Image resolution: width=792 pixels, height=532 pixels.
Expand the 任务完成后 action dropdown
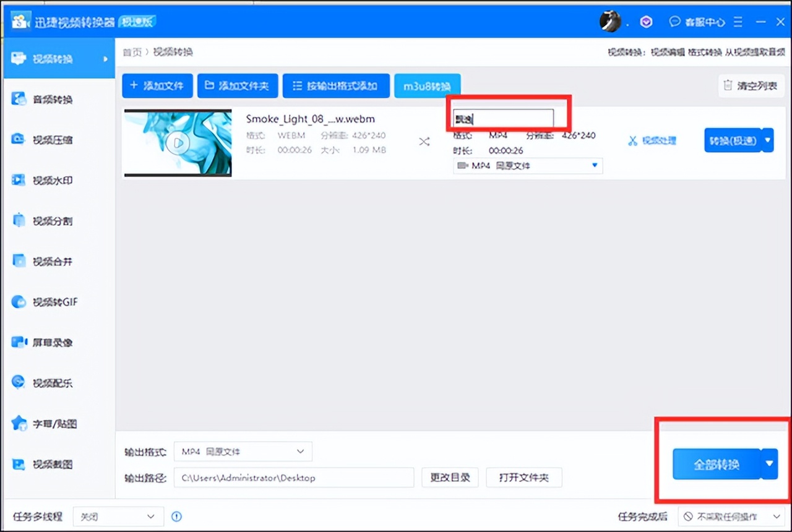pos(730,517)
